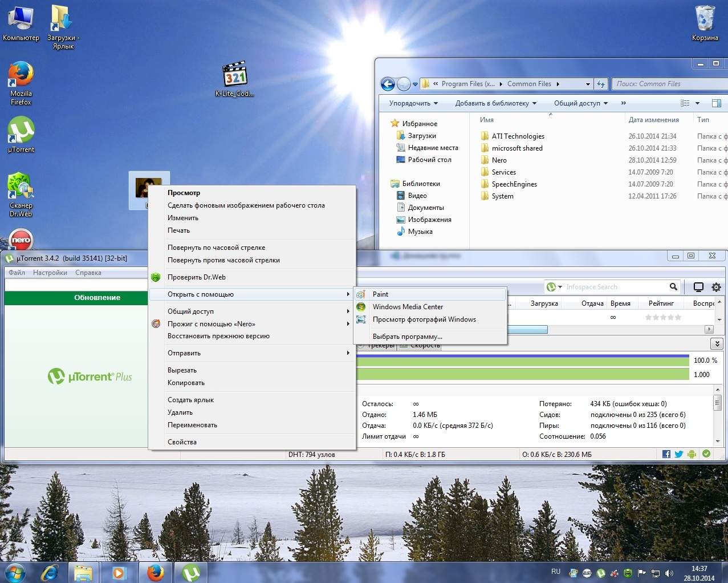Select µTorrent desktop shortcut icon
This screenshot has width=728, height=583.
click(x=21, y=135)
